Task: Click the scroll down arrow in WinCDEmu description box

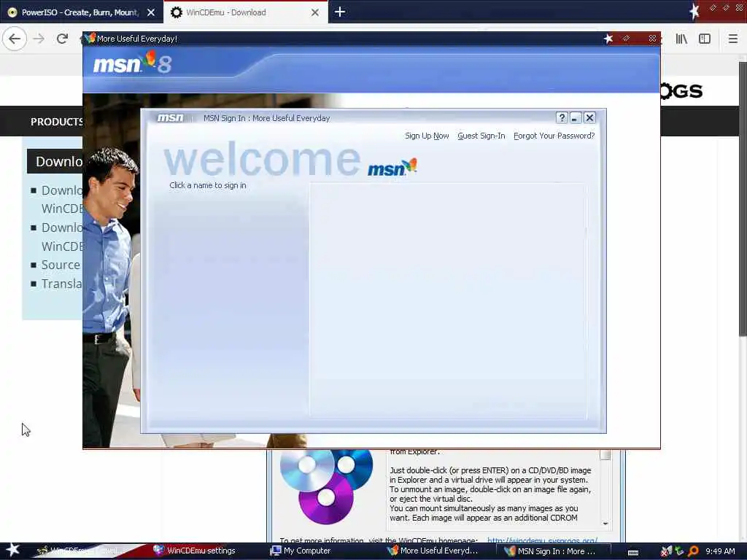Action: pyautogui.click(x=605, y=524)
